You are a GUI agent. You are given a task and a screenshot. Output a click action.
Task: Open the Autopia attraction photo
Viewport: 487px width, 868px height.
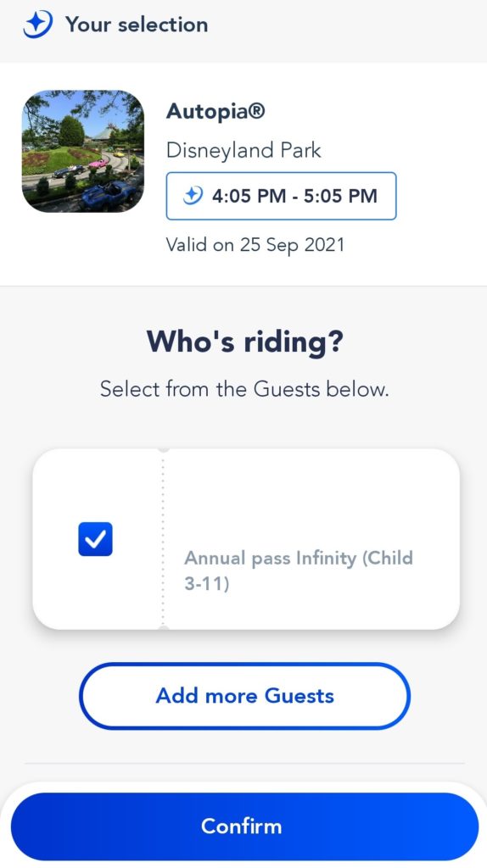pos(83,151)
